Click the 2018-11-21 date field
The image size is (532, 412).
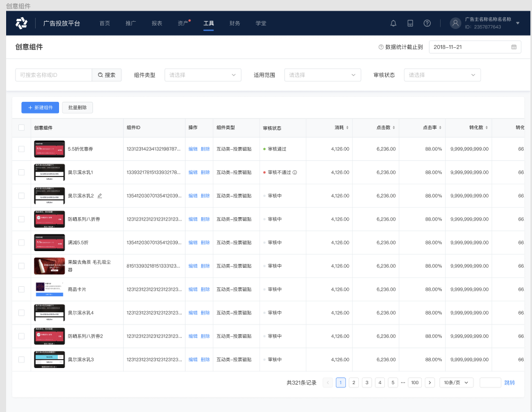[475, 47]
